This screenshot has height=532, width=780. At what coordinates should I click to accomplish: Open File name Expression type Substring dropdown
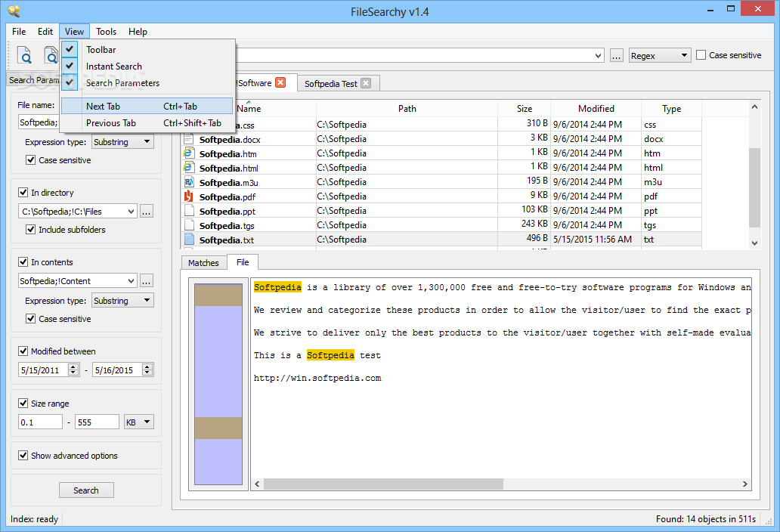[123, 142]
